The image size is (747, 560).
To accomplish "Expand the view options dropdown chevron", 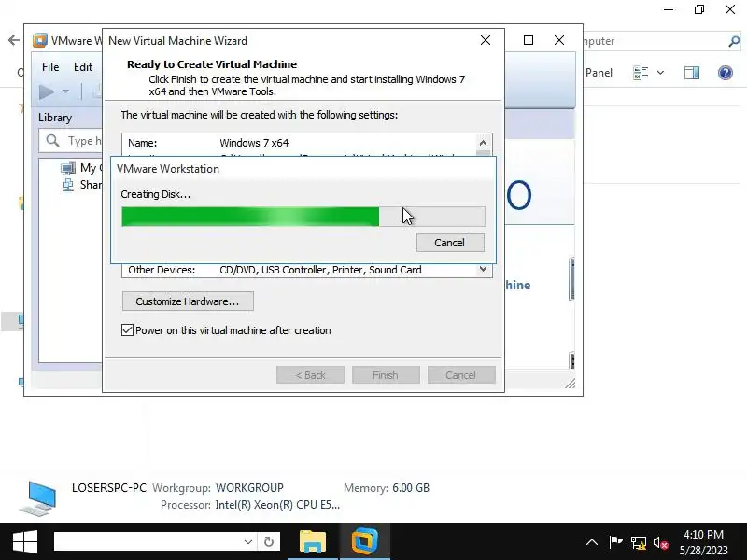I will tap(660, 73).
